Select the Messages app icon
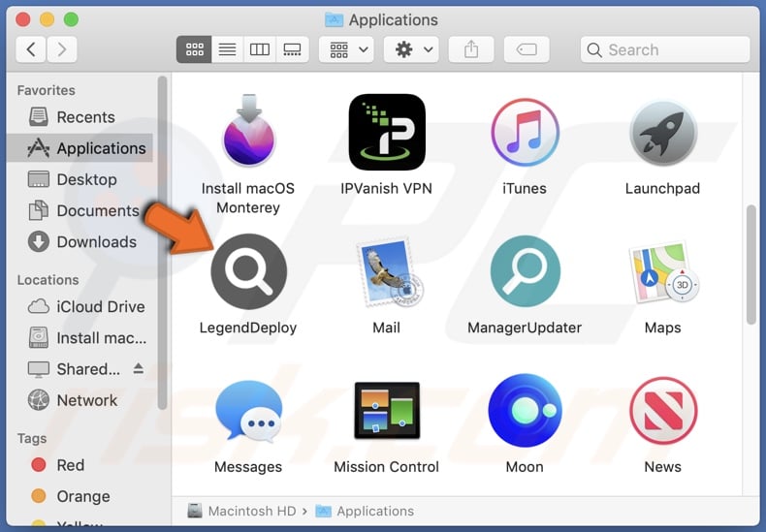The image size is (766, 532). click(248, 411)
